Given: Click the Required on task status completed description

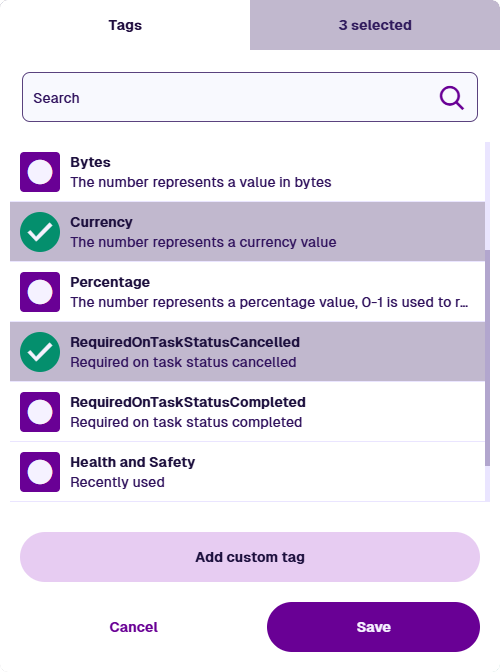Looking at the screenshot, I should click(x=186, y=422).
